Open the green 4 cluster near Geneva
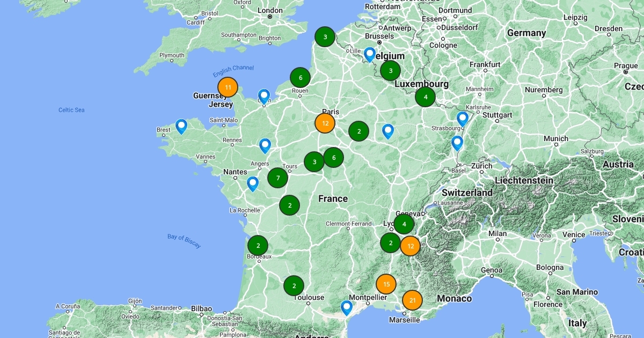Screen dimensions: 644x338 point(404,224)
